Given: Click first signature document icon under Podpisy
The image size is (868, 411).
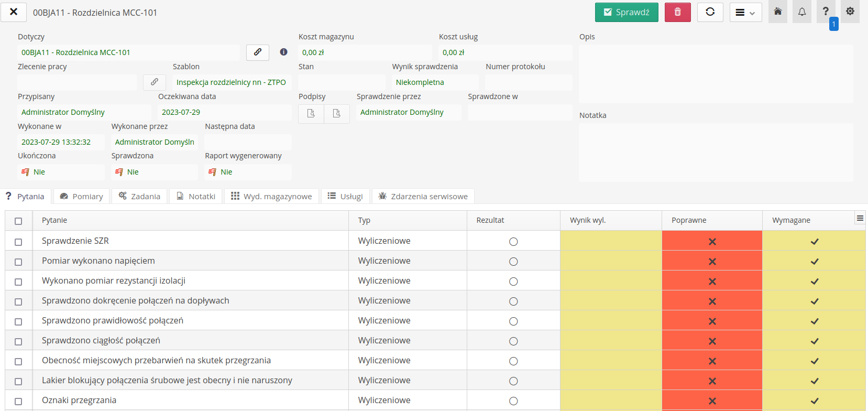Looking at the screenshot, I should coord(311,113).
